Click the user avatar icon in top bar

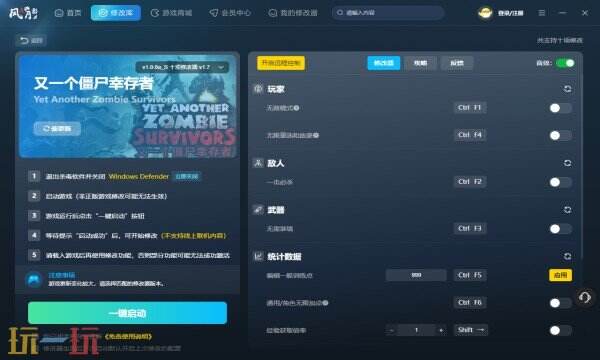pyautogui.click(x=485, y=13)
